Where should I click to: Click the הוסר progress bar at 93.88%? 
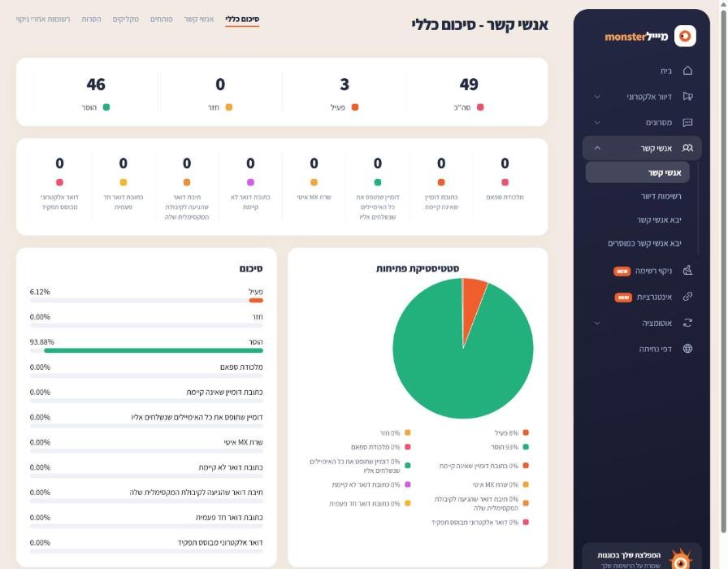(x=146, y=350)
